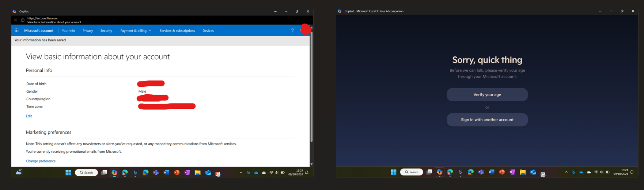Viewport: 644px width, 190px height.
Task: Launch Word from the 19:24 taskbar
Action: [x=491, y=172]
